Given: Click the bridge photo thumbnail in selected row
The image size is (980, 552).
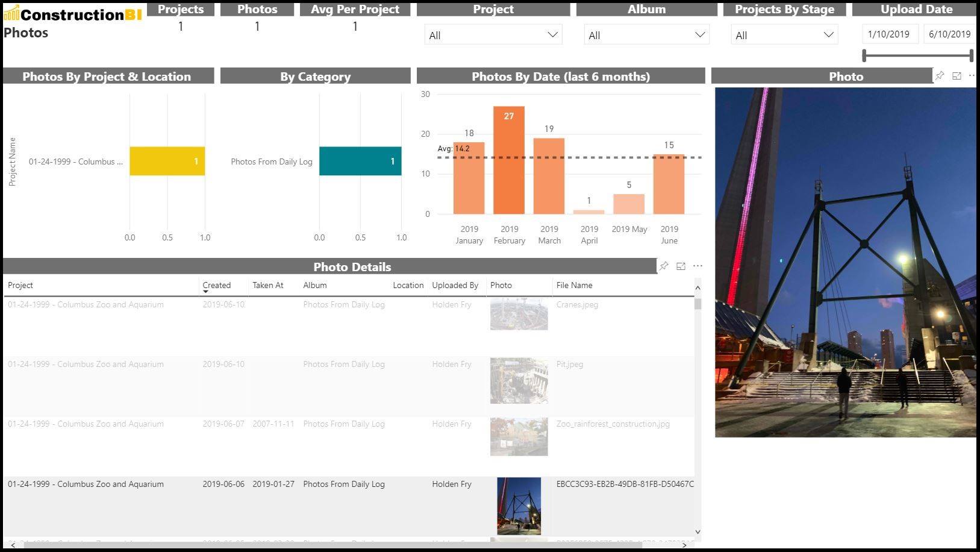Looking at the screenshot, I should (519, 506).
